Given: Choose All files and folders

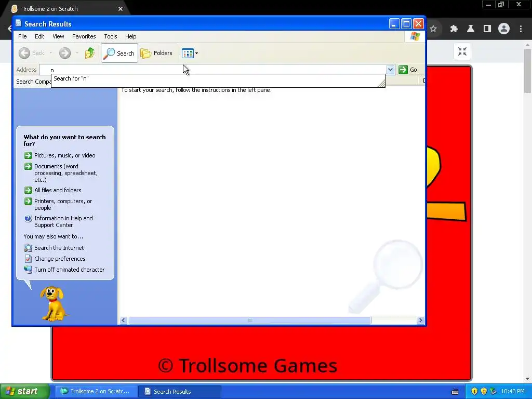Looking at the screenshot, I should 58,190.
